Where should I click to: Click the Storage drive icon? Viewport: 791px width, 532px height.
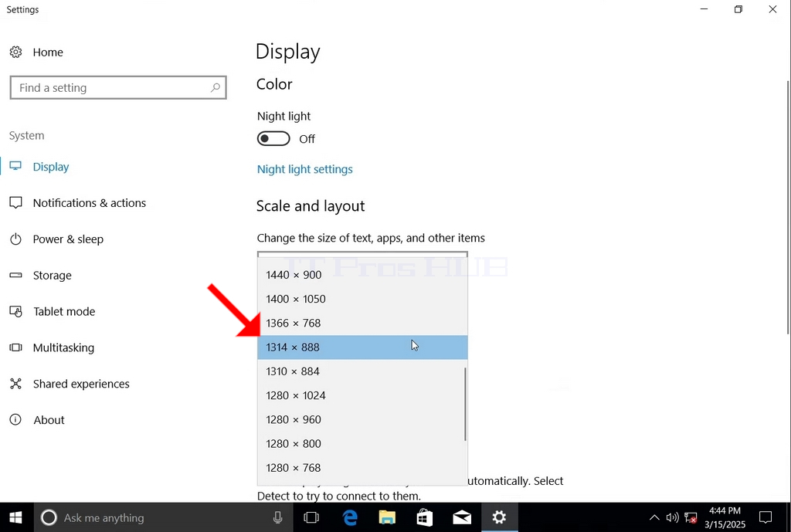(15, 276)
